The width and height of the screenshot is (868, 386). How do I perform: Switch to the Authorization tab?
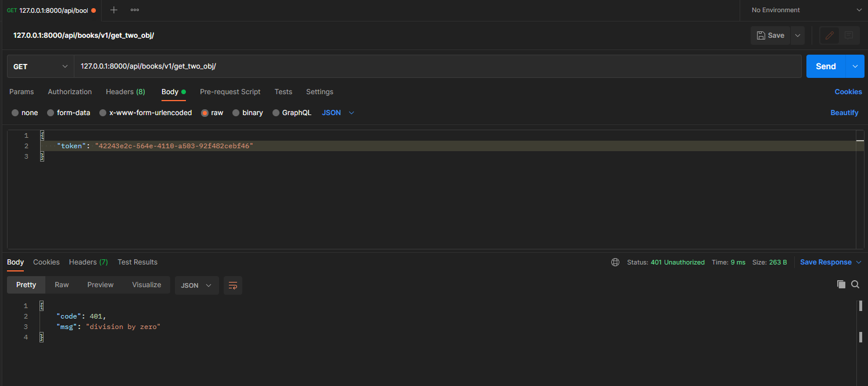point(70,92)
